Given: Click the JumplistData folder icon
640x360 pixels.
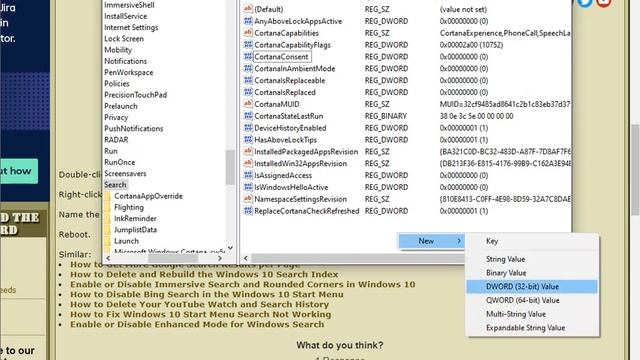Looking at the screenshot, I should click(x=107, y=230).
